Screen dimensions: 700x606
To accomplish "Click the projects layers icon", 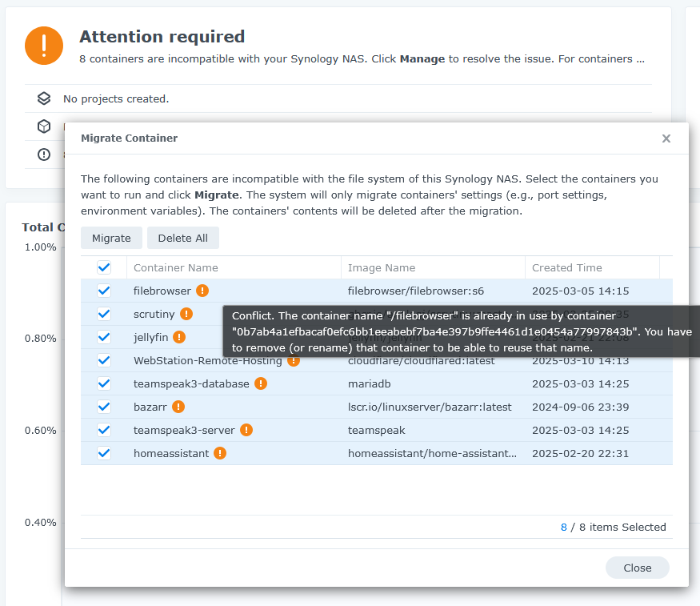I will [x=44, y=98].
